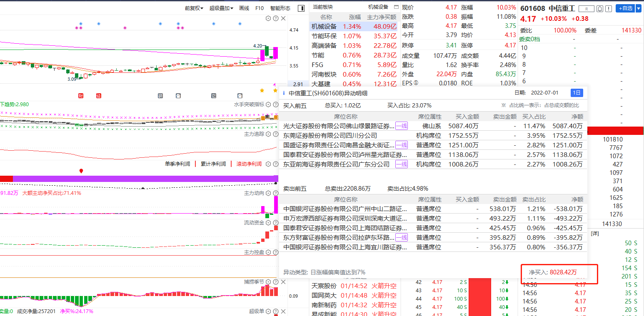Click 一线 tag on 国盛证券 row
644x316 pixels.
pyautogui.click(x=402, y=145)
